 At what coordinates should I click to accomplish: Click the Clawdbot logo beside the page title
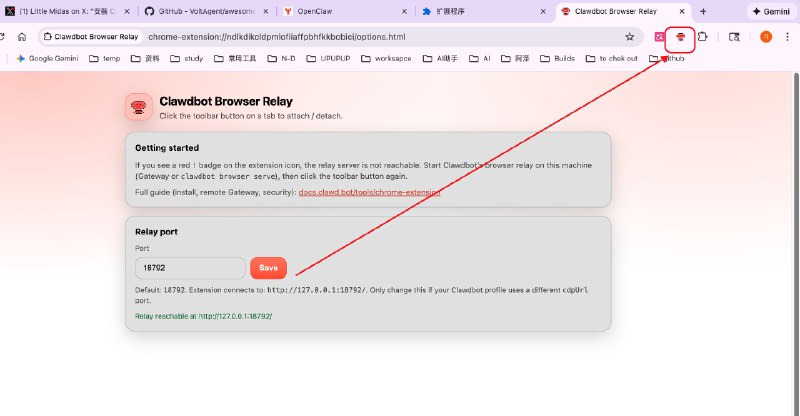coord(139,107)
